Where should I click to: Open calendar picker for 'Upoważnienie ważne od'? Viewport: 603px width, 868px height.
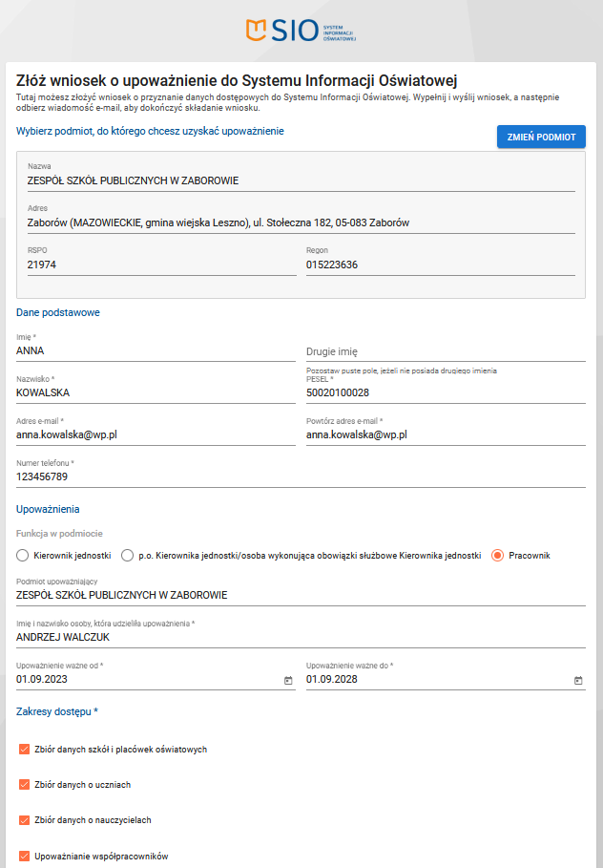pyautogui.click(x=288, y=680)
